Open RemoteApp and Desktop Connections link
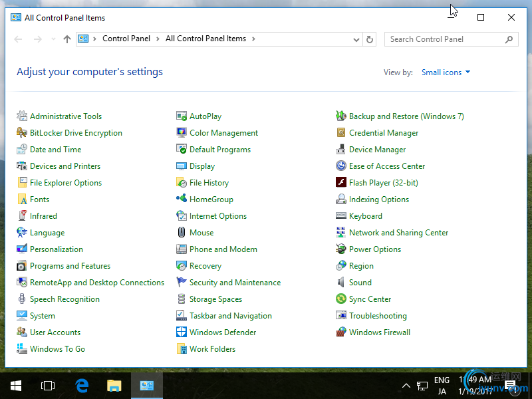532x399 pixels. (x=97, y=283)
